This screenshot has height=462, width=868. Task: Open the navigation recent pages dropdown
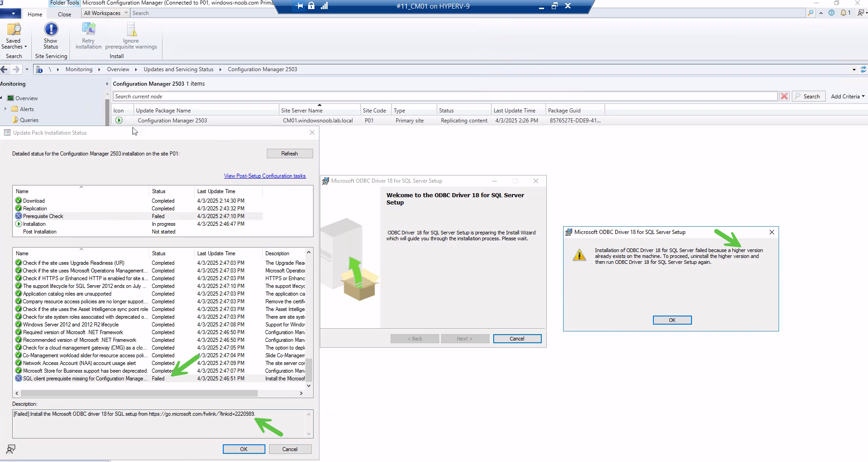point(27,69)
